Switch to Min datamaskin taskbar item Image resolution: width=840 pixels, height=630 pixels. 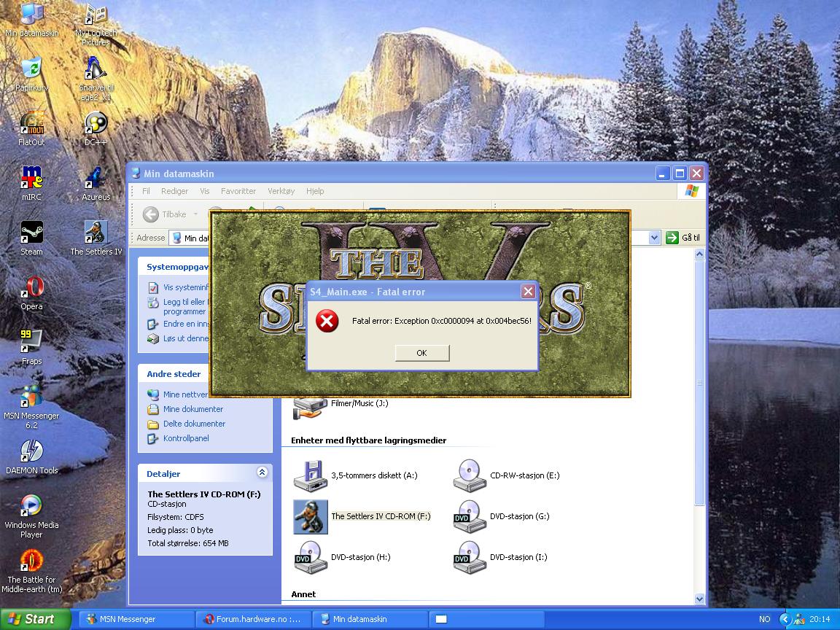pos(370,619)
